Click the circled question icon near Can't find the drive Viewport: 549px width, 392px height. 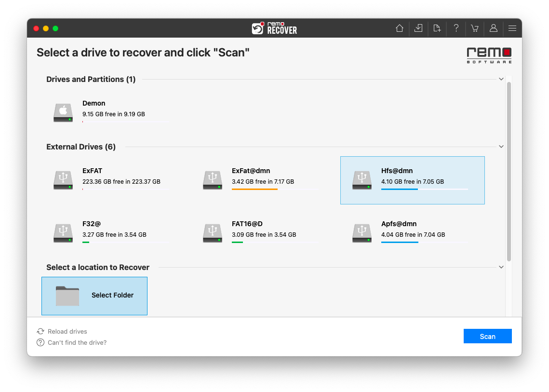tap(40, 342)
